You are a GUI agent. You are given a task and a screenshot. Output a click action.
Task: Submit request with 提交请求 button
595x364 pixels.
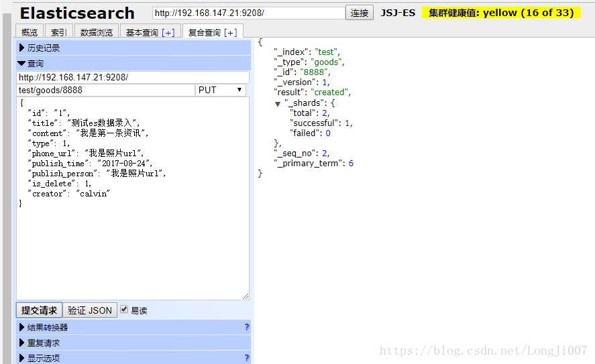click(39, 310)
